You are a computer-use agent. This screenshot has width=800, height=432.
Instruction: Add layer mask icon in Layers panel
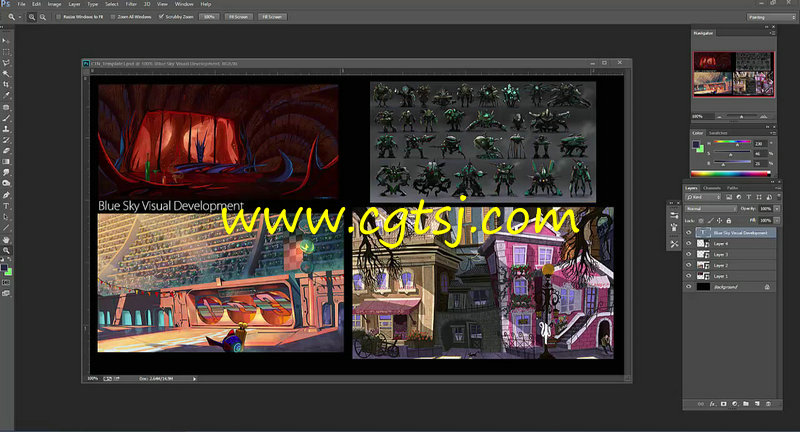click(723, 403)
